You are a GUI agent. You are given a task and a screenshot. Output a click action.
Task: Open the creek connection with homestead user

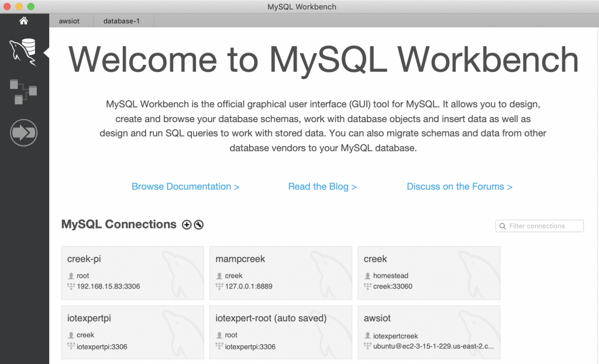(429, 273)
